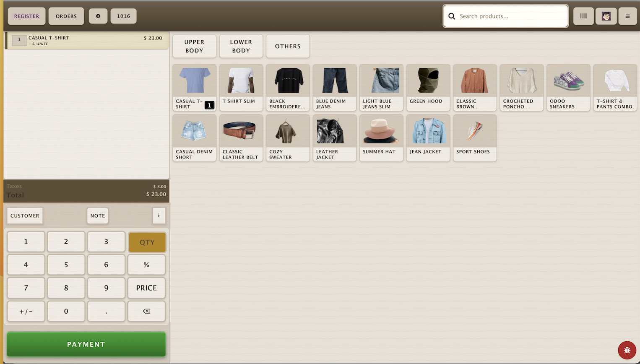Image resolution: width=640 pixels, height=364 pixels.
Task: Open the hamburger menu
Action: (627, 16)
